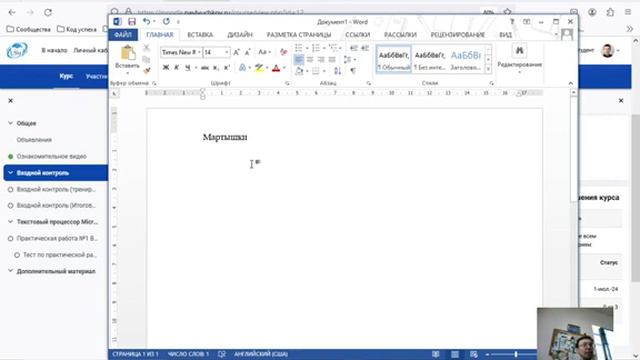The width and height of the screenshot is (640, 360).
Task: Toggle italic К formatting
Action: (x=177, y=68)
